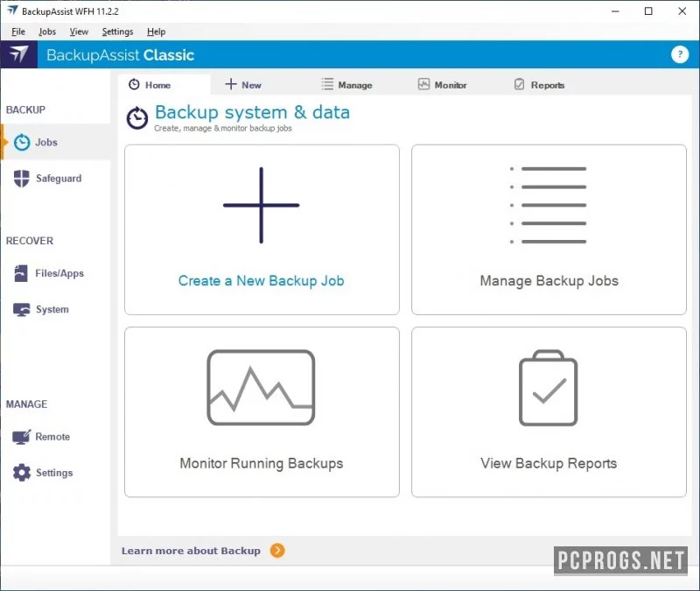
Task: Click the clock icon beside Backup system heading
Action: coord(137,118)
